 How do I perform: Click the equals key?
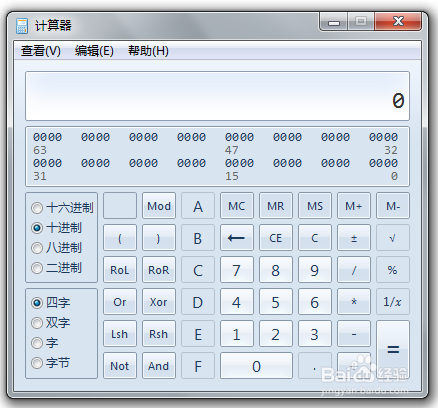pyautogui.click(x=393, y=350)
